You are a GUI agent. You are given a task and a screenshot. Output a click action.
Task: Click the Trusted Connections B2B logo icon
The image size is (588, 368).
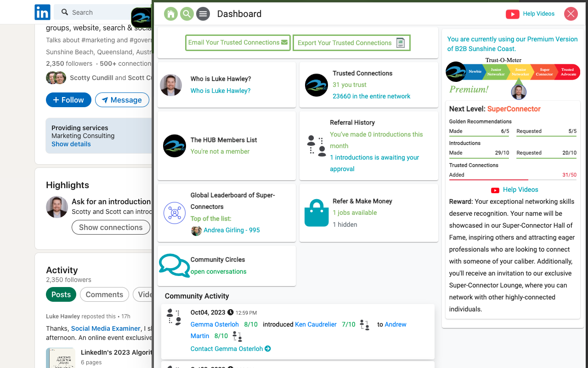tap(317, 85)
